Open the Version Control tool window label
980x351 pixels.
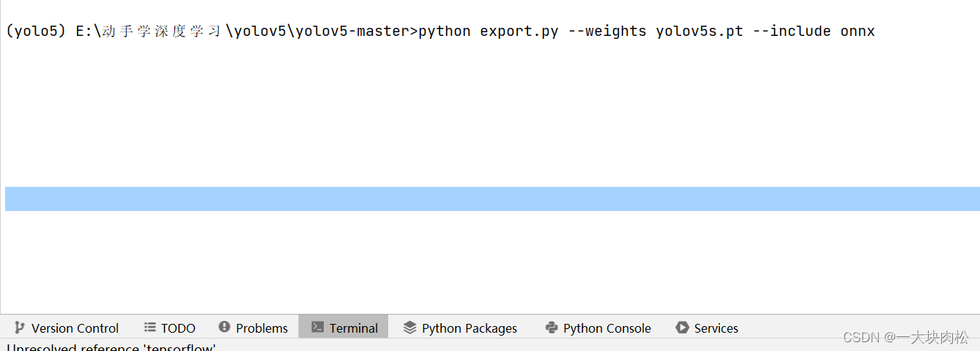[x=75, y=328]
